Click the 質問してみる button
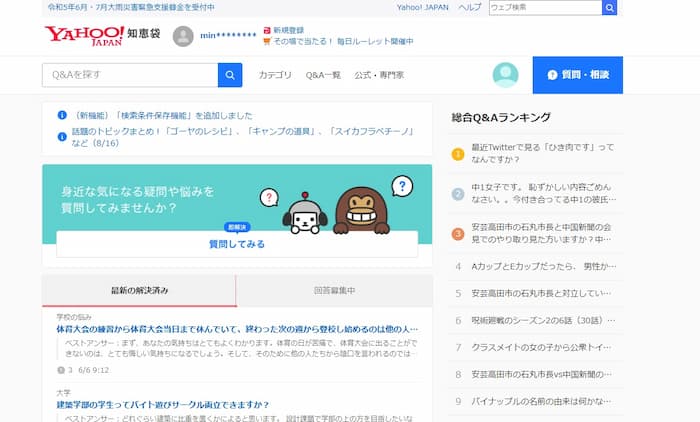Viewport: 700px width, 422px height. (237, 244)
